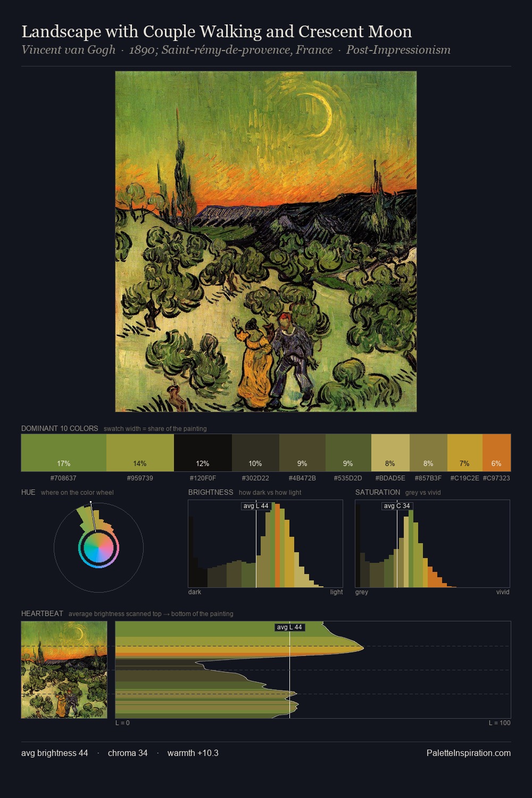Click the hex code #120F0F text
The width and height of the screenshot is (532, 798).
point(203,478)
